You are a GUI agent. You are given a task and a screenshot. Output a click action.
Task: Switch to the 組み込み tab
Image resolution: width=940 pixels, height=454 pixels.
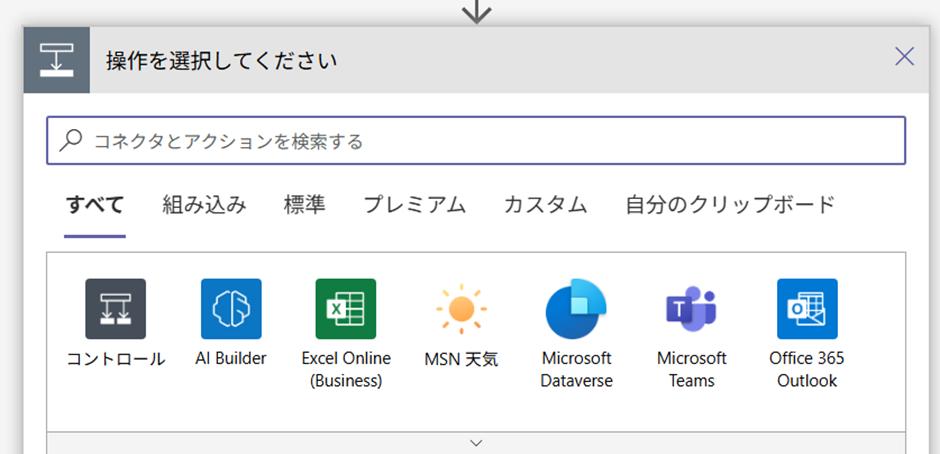pyautogui.click(x=204, y=205)
